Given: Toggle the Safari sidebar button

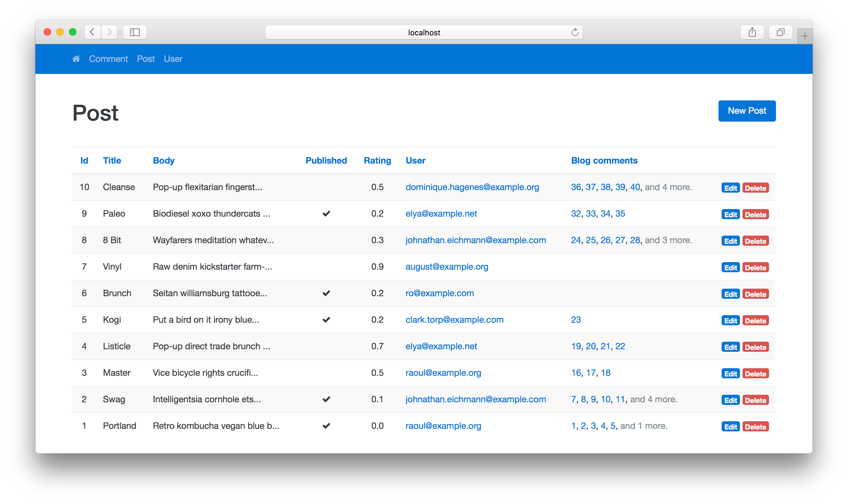Looking at the screenshot, I should tap(135, 32).
